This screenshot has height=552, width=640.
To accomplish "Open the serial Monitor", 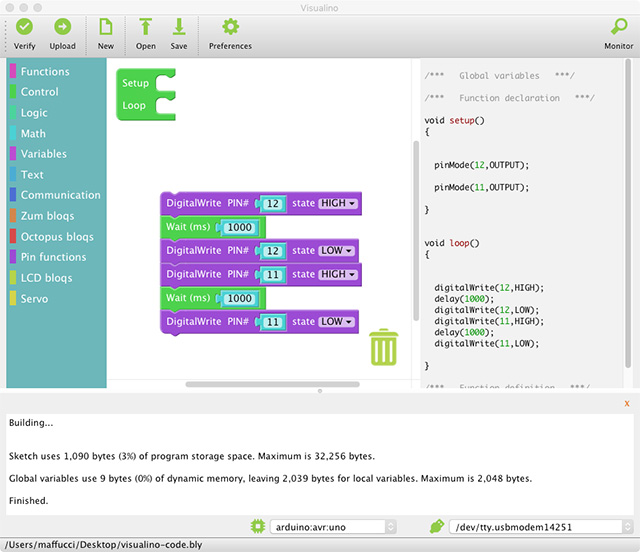I will pos(618,28).
